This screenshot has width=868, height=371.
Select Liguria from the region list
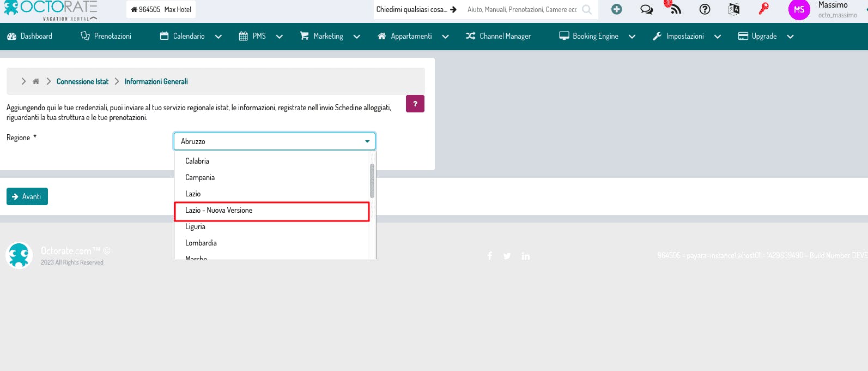tap(271, 226)
